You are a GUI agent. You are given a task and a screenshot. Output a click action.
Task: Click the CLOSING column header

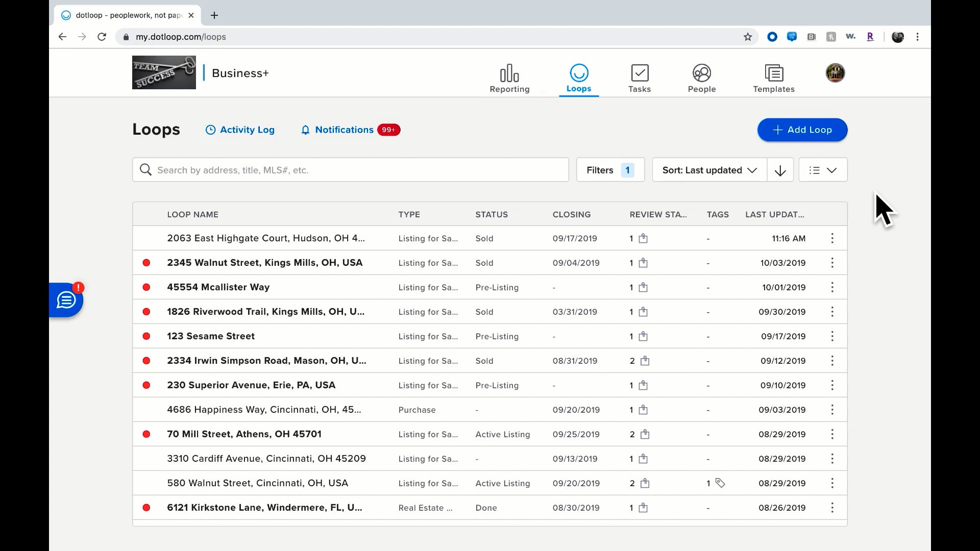pos(571,214)
